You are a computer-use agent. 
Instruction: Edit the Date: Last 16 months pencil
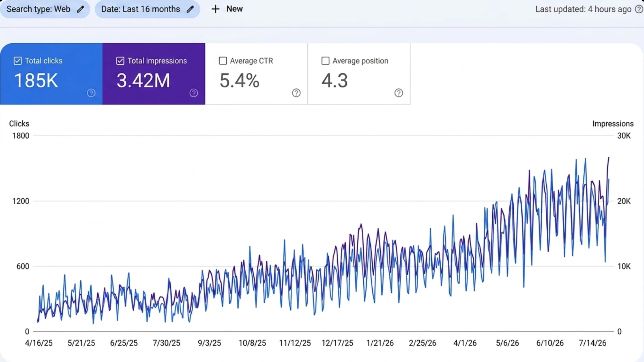[190, 9]
